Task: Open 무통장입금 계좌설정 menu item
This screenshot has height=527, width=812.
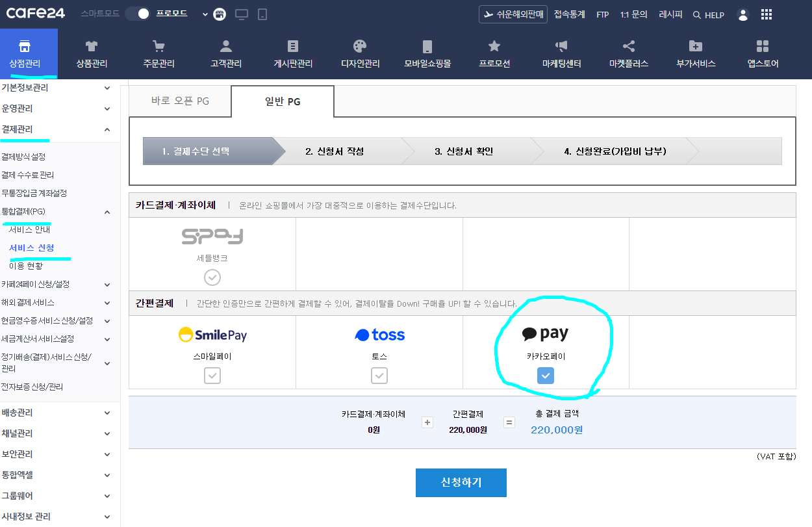Action: (x=34, y=193)
